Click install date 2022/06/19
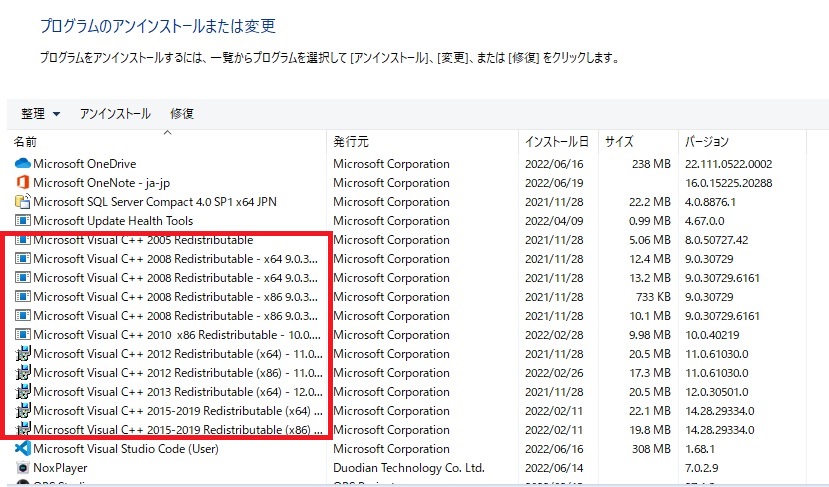829x487 pixels. (x=554, y=182)
